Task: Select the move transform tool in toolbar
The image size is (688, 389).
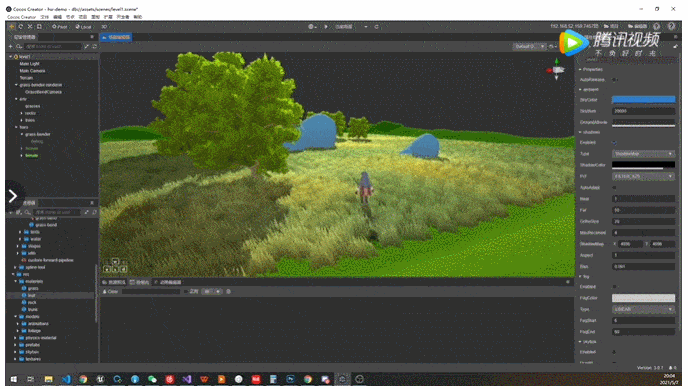Action: click(12, 27)
